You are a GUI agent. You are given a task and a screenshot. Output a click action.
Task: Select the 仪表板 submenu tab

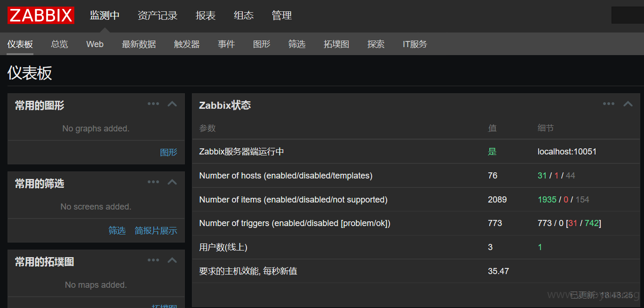20,44
